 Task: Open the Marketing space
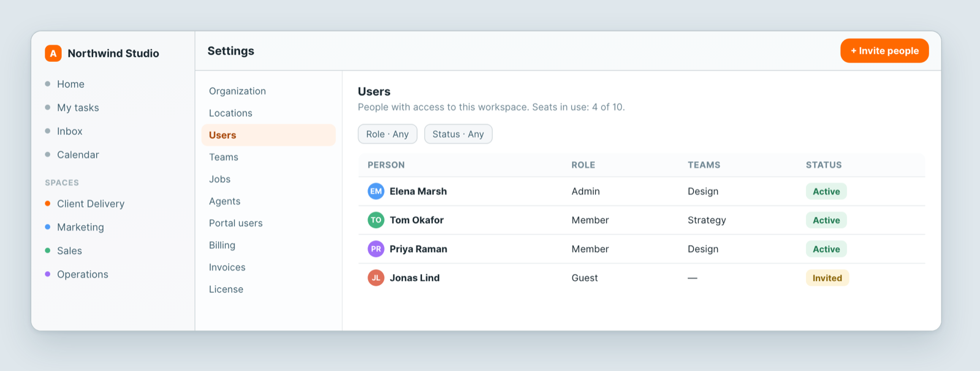click(x=80, y=227)
